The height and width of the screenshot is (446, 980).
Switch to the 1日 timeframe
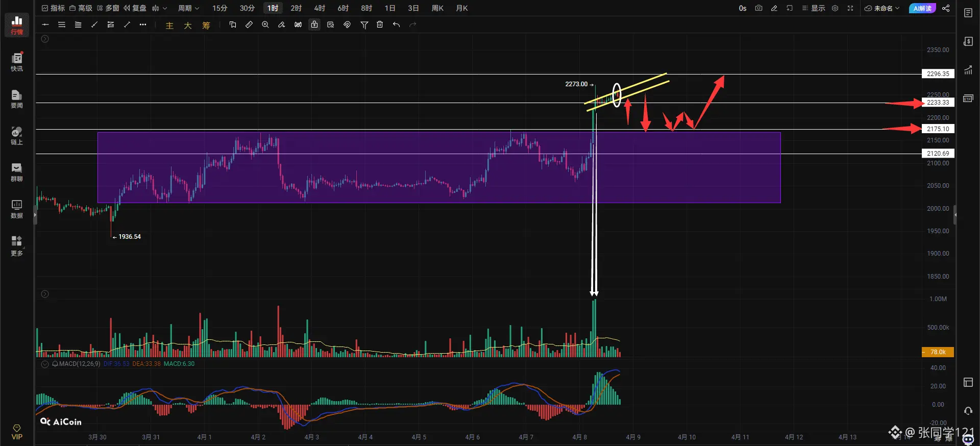[390, 8]
